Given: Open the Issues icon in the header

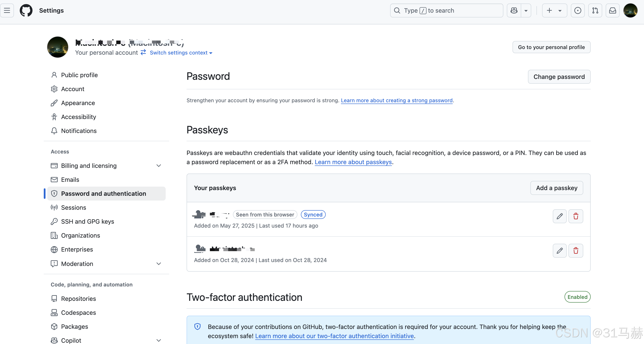Looking at the screenshot, I should tap(578, 10).
